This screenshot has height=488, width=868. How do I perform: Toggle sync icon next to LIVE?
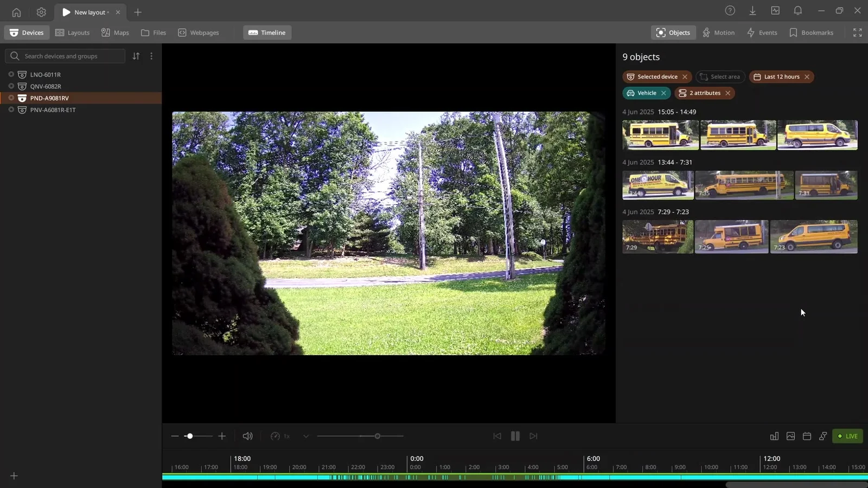point(823,436)
